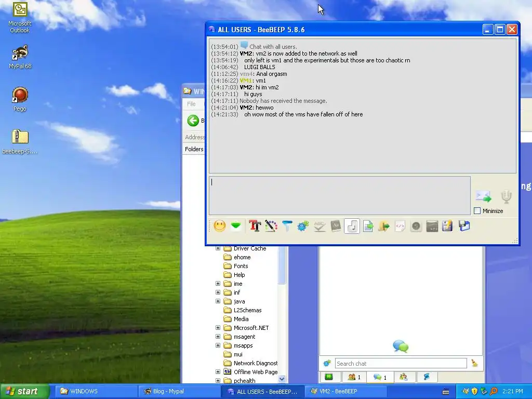Open the emoticons smiley picker
This screenshot has height=399, width=532.
[x=220, y=226]
